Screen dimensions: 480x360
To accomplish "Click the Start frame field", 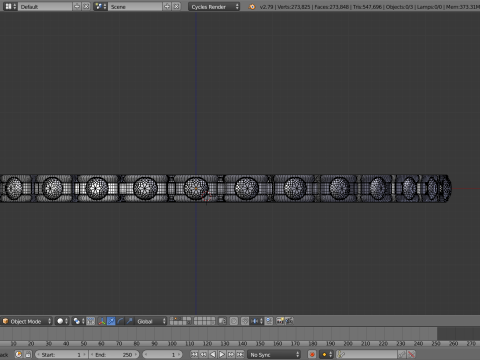I will click(x=61, y=354).
